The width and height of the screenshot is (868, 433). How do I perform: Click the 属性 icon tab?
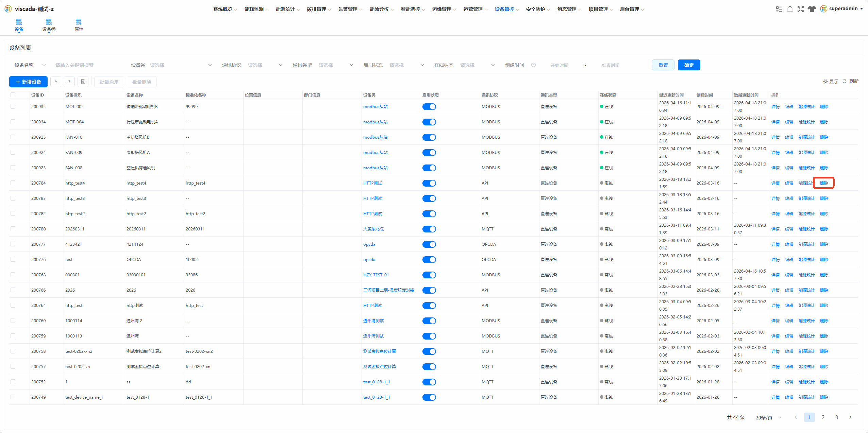pyautogui.click(x=79, y=25)
